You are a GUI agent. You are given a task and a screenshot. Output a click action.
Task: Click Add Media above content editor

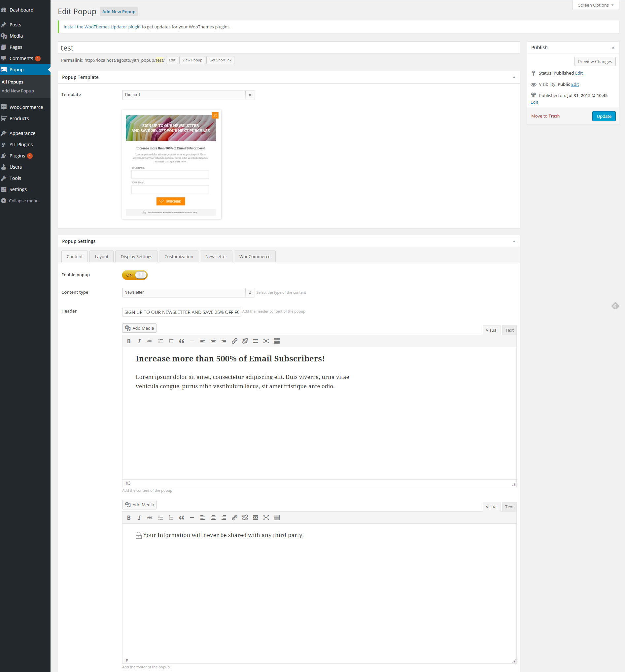coord(139,328)
